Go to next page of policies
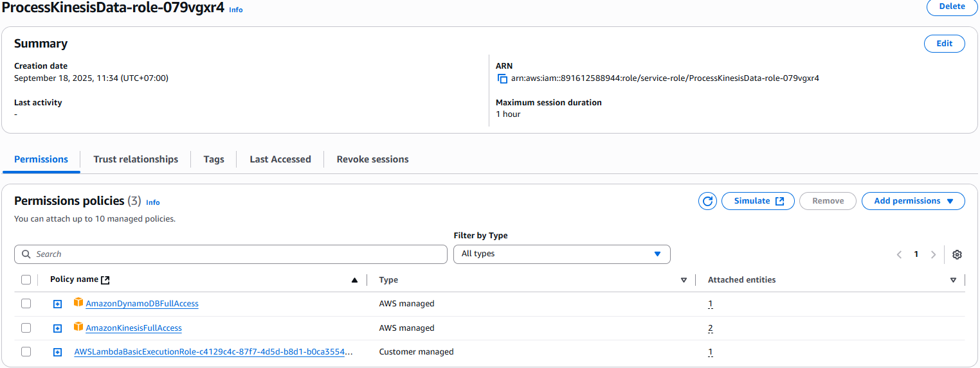The width and height of the screenshot is (980, 368). point(933,254)
